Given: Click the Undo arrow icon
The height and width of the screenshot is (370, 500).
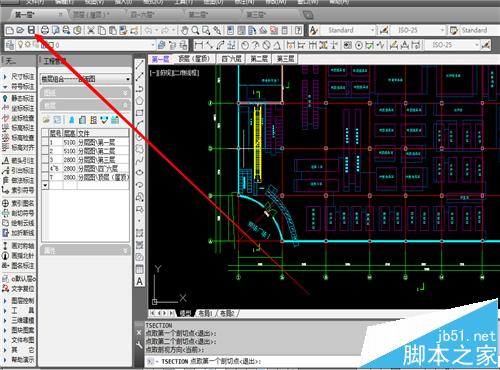Looking at the screenshot, I should pyautogui.click(x=148, y=30).
